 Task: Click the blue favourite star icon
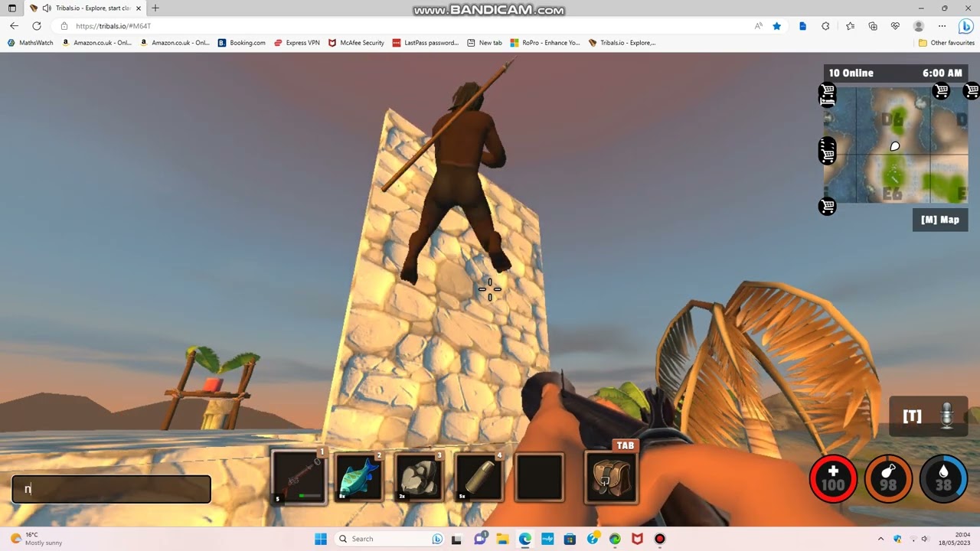[x=777, y=26]
